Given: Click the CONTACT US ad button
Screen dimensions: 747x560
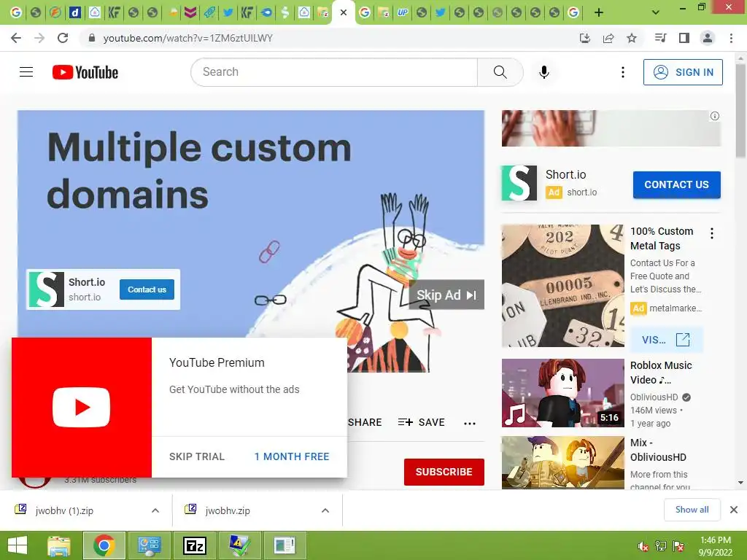Looking at the screenshot, I should click(x=676, y=184).
